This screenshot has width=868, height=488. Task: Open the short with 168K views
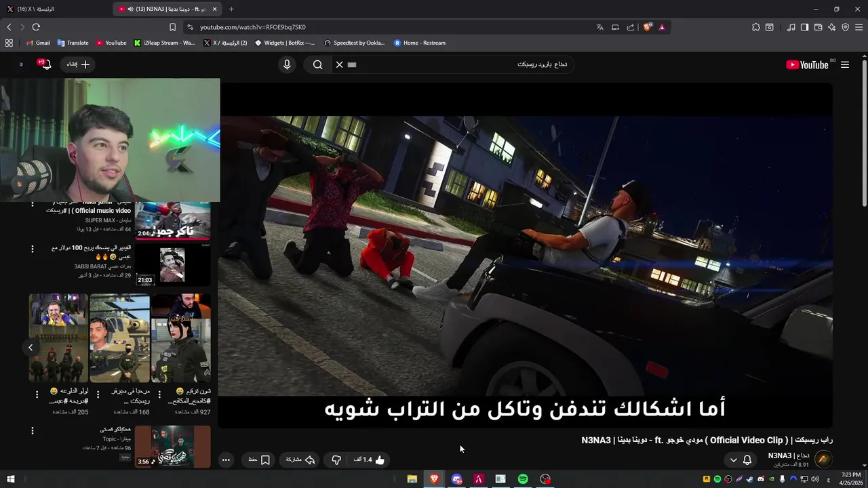pyautogui.click(x=119, y=338)
